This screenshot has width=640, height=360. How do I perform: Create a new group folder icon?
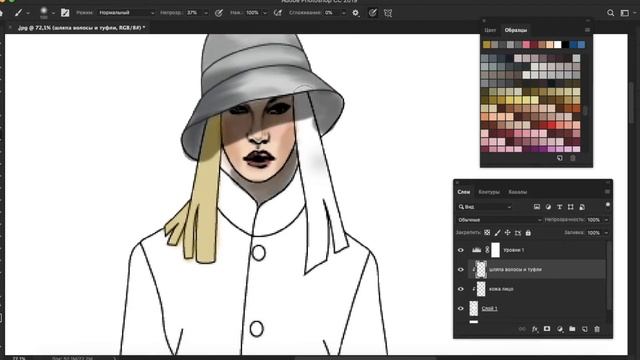click(572, 329)
